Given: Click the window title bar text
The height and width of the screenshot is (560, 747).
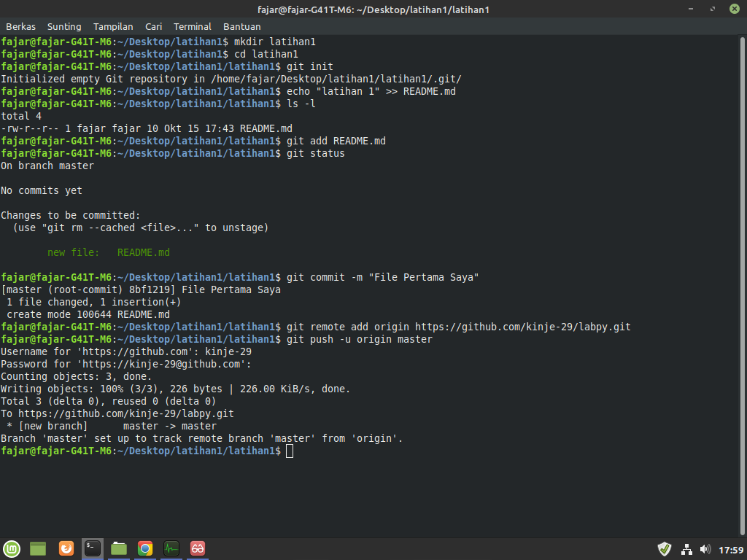Looking at the screenshot, I should pos(373,9).
